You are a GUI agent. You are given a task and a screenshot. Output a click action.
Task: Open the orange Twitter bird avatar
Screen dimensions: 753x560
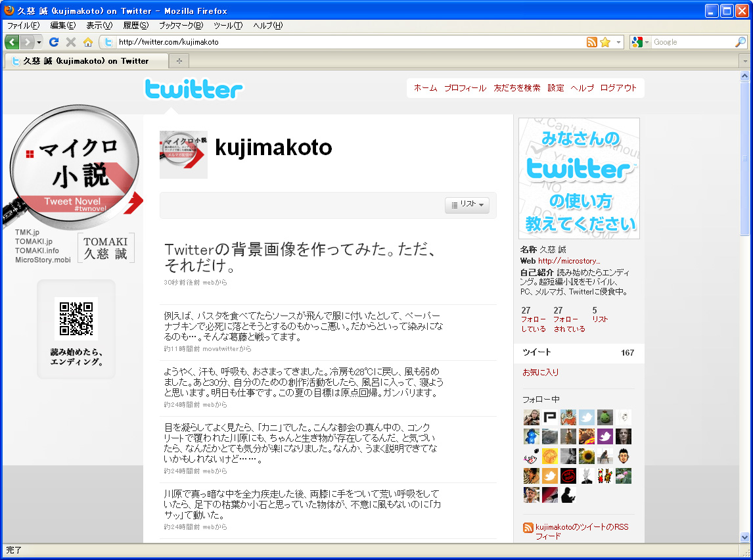[550, 476]
